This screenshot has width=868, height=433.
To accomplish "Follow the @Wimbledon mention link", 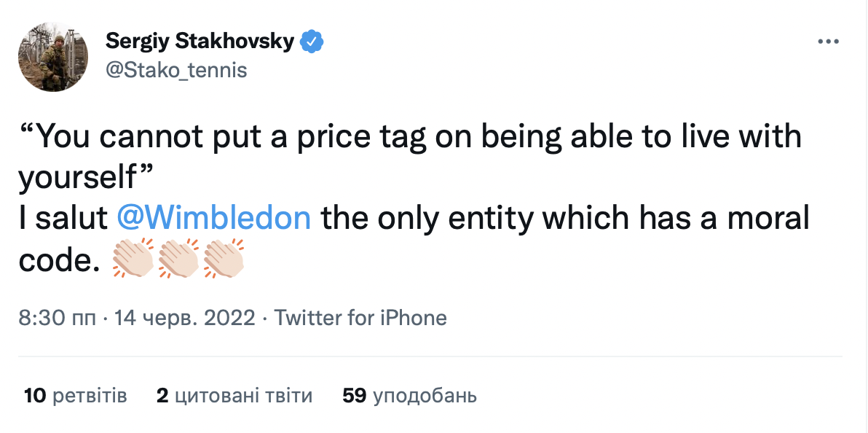I will pos(214,218).
